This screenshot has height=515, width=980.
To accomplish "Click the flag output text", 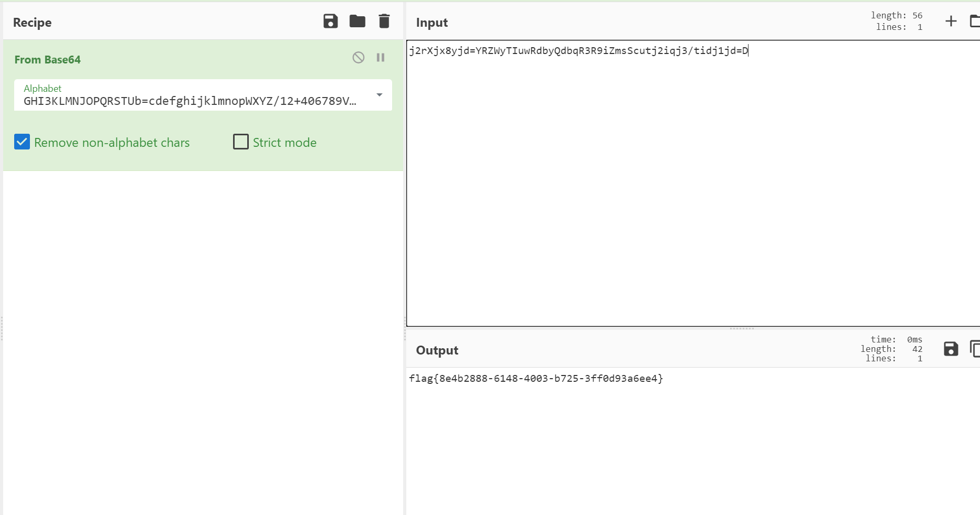I will [x=536, y=379].
